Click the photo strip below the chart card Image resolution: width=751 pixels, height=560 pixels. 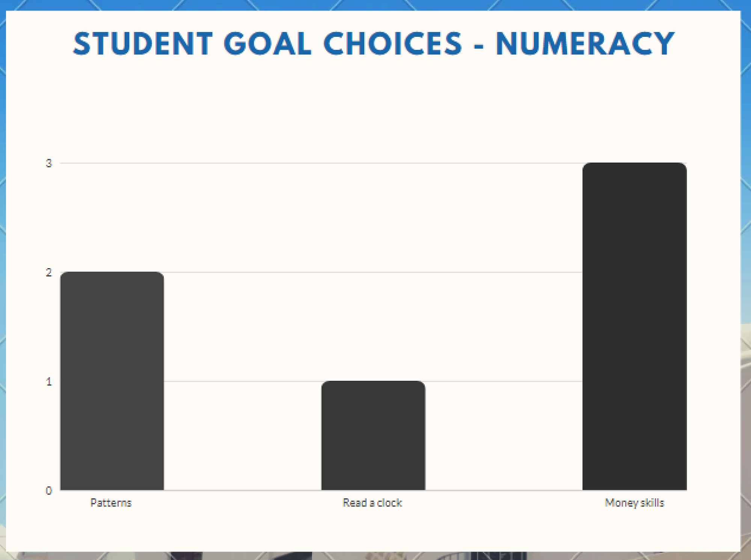pyautogui.click(x=375, y=556)
